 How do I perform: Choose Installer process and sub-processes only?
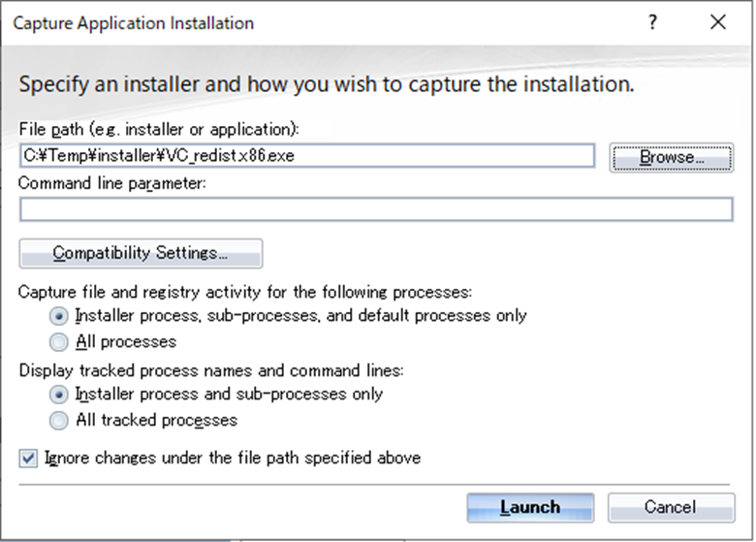click(59, 395)
